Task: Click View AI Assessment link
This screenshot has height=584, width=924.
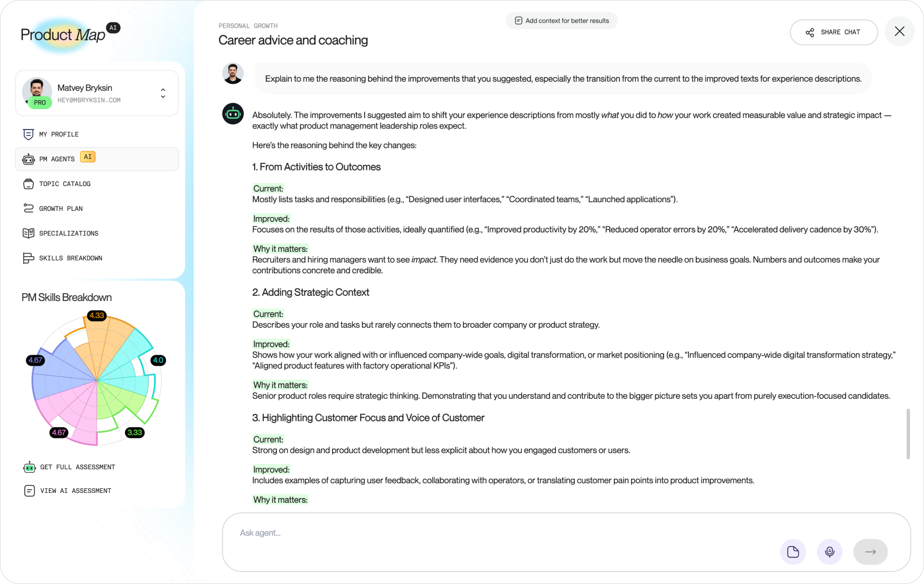Action: tap(67, 491)
